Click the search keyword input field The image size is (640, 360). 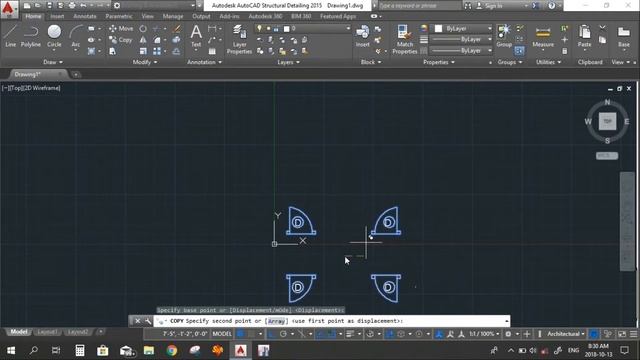pyautogui.click(x=420, y=6)
